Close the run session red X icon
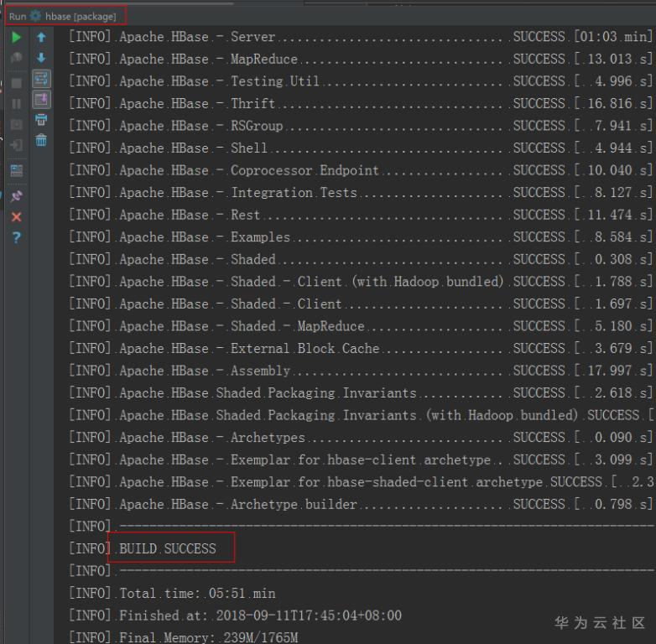 click(16, 216)
